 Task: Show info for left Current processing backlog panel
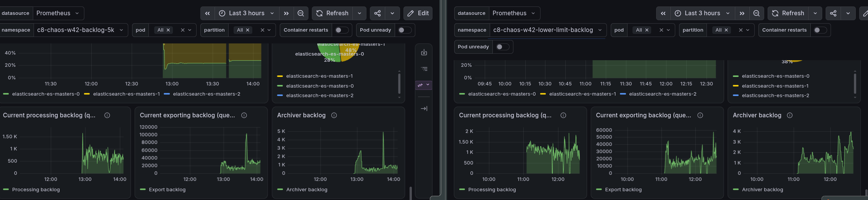click(107, 115)
